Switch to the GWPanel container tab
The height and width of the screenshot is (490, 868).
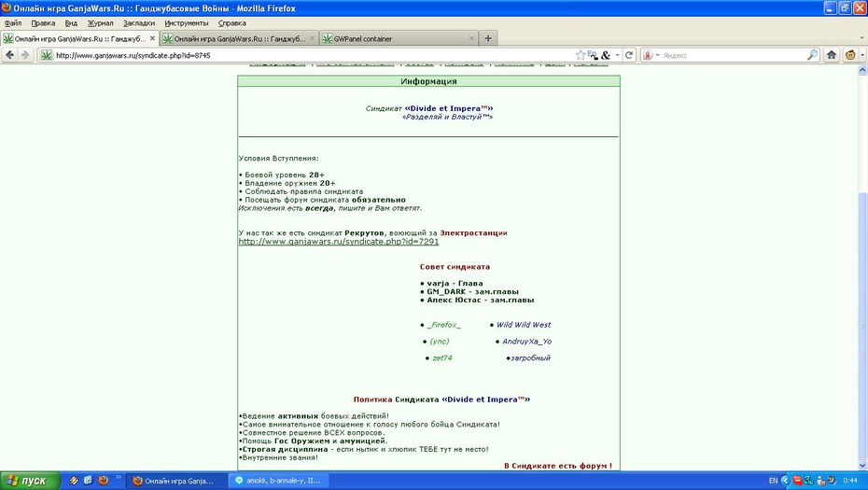click(399, 38)
